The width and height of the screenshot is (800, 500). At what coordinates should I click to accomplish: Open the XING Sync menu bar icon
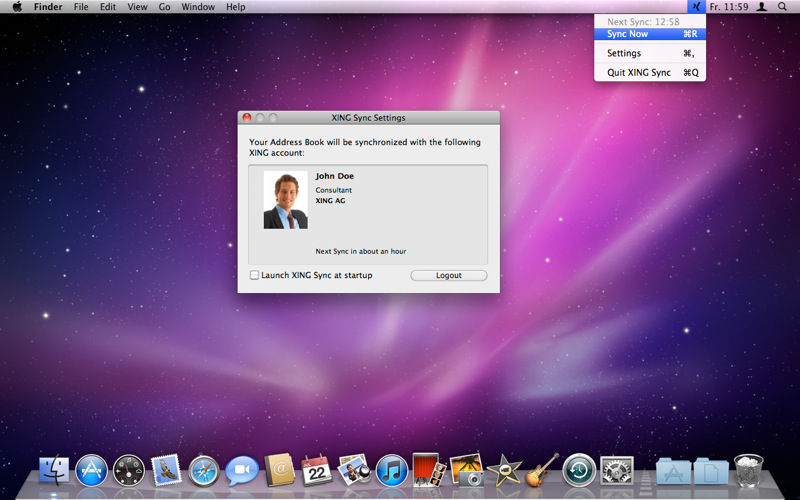click(x=696, y=7)
